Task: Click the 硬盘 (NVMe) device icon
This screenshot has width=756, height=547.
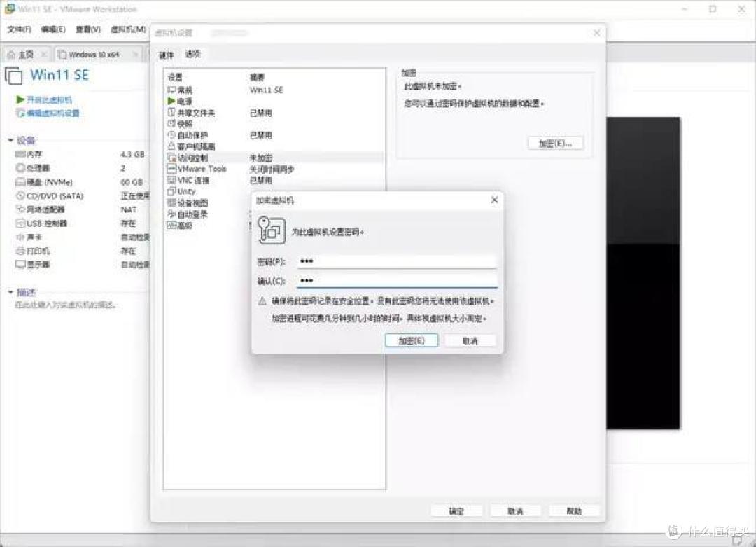Action: coord(20,182)
